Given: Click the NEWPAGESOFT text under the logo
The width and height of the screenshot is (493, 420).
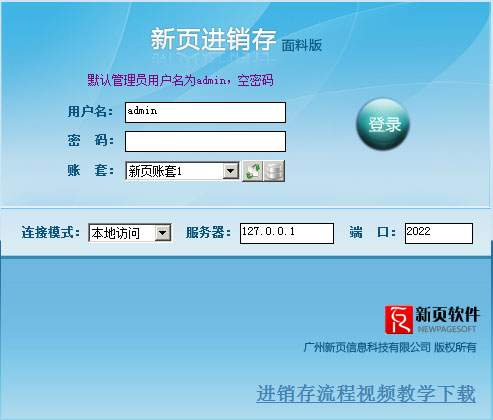Looking at the screenshot, I should tap(447, 329).
